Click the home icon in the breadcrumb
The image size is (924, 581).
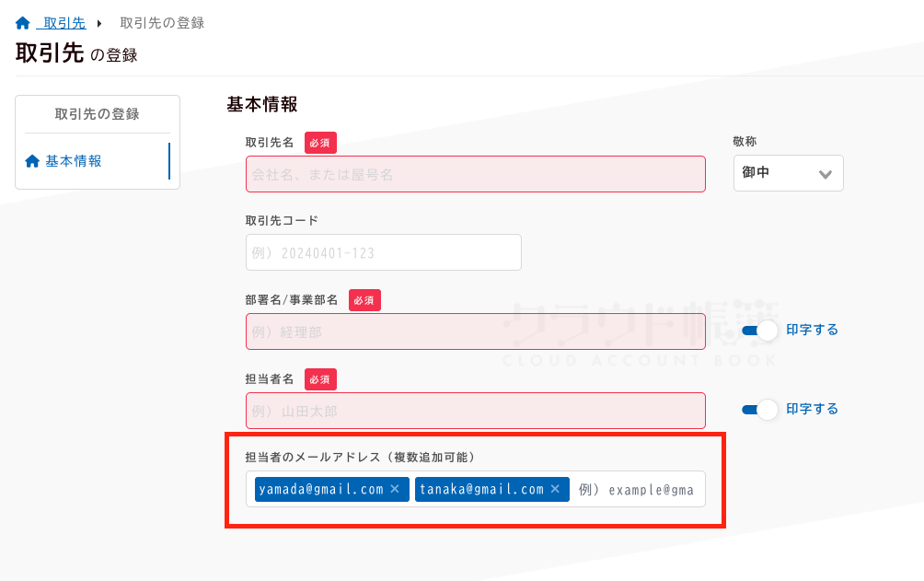pyautogui.click(x=23, y=23)
